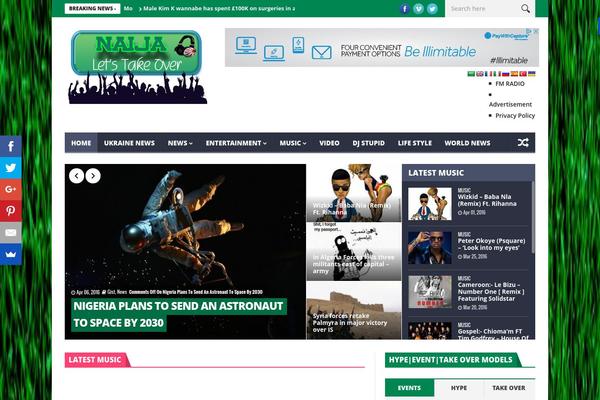600x400 pixels.
Task: Switch to the TAKE OVER tab
Action: 509,388
